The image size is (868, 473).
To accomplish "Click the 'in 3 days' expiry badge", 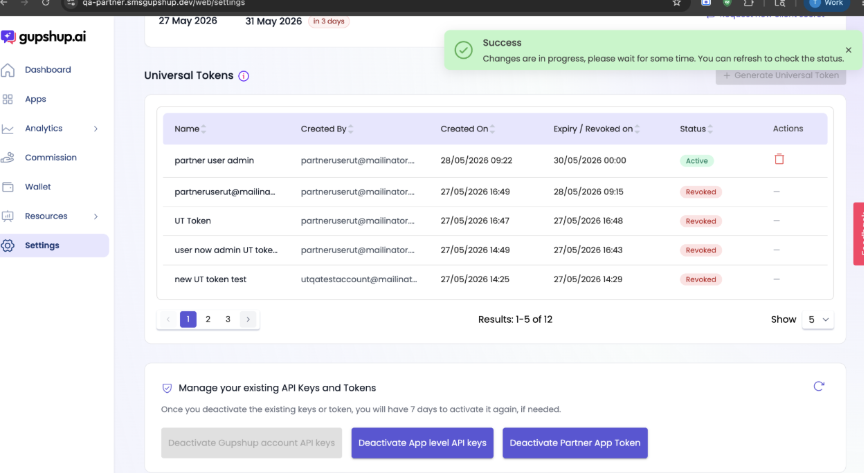I will pos(329,21).
